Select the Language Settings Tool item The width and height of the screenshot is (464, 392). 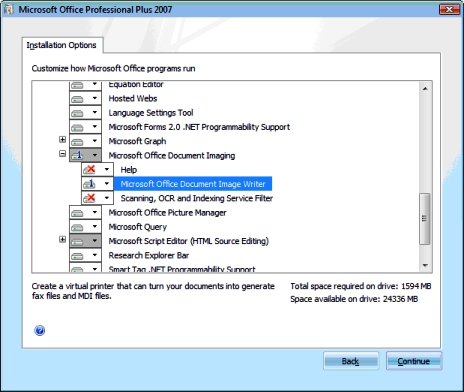tap(151, 113)
